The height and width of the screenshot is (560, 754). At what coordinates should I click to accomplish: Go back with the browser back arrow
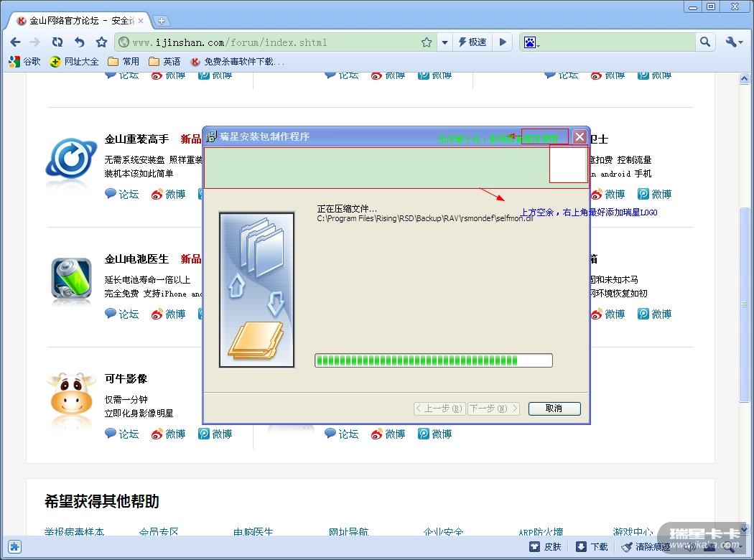click(15, 42)
